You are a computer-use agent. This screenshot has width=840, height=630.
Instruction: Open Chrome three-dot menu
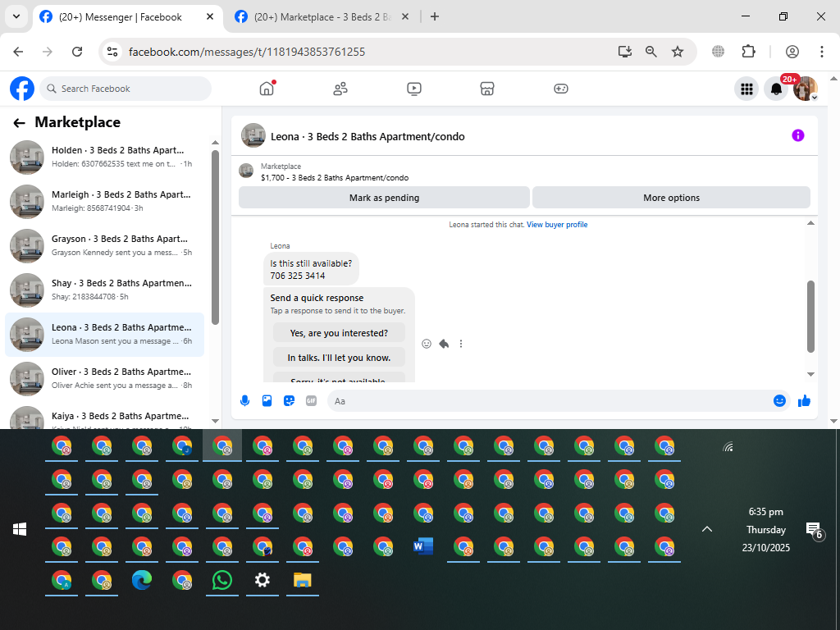click(822, 52)
